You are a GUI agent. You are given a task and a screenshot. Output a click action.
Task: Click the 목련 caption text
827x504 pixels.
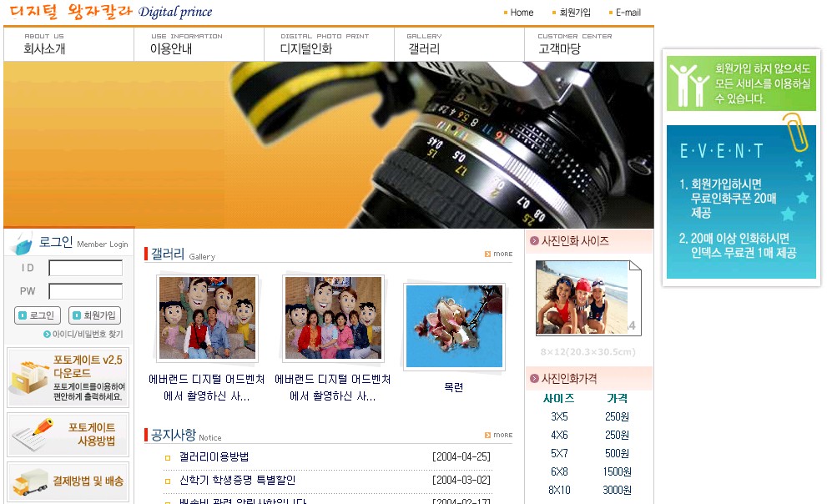click(x=454, y=387)
